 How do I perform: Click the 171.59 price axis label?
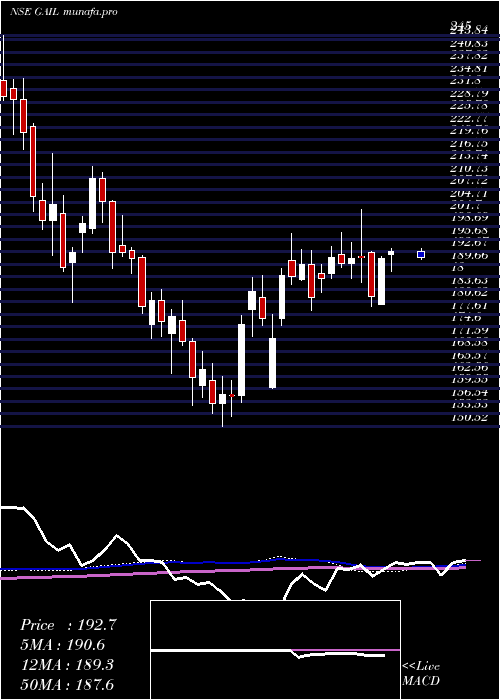tap(469, 330)
